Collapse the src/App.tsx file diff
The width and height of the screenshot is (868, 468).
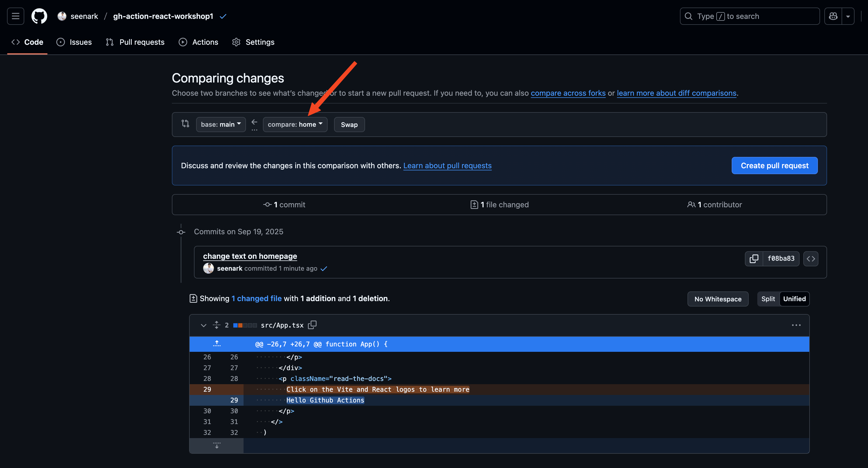(x=203, y=325)
